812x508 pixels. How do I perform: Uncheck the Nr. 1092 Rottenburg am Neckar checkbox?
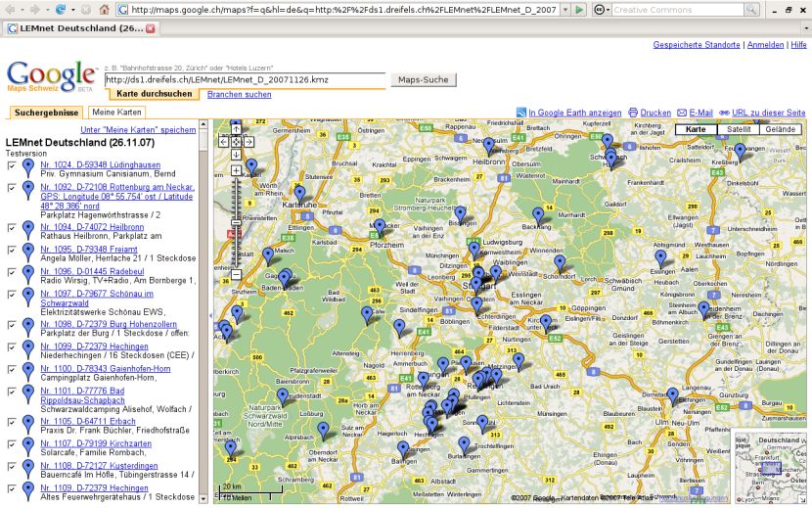click(x=12, y=188)
